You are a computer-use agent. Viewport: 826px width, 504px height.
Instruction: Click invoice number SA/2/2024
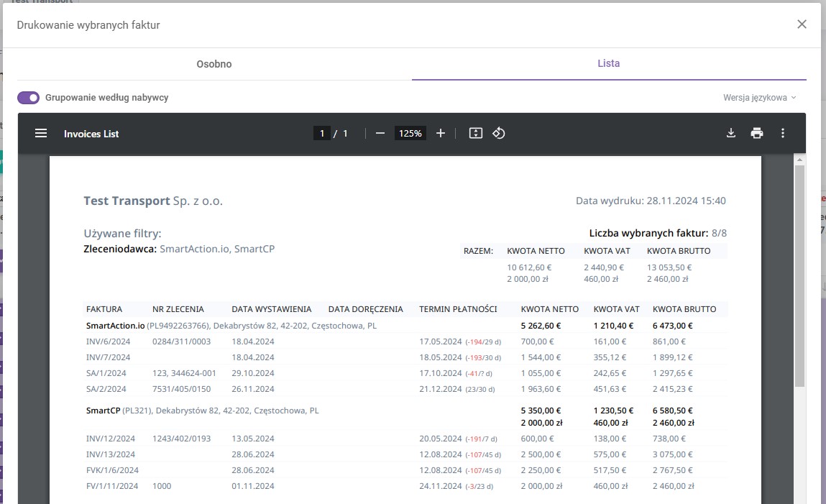[x=106, y=389]
